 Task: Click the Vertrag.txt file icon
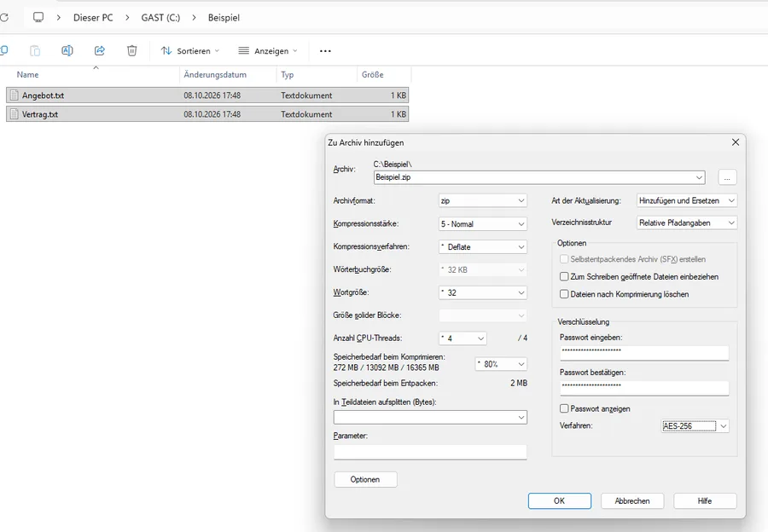pos(15,114)
